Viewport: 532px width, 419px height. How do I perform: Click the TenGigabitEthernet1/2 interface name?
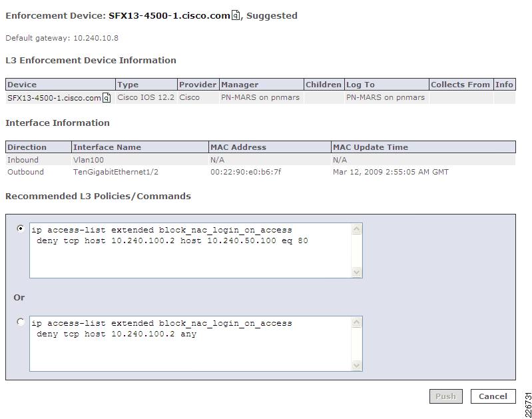click(116, 172)
